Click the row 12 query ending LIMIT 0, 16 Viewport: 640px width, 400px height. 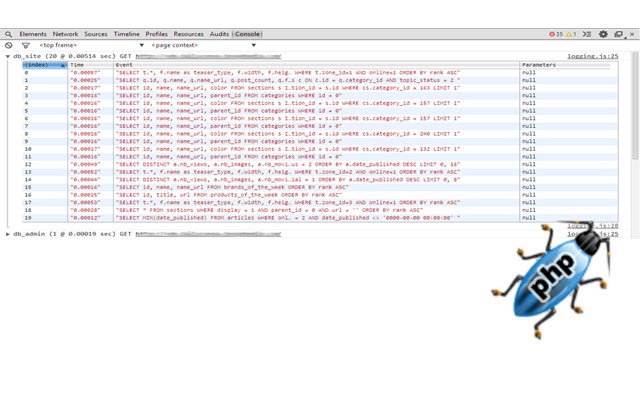[288, 164]
